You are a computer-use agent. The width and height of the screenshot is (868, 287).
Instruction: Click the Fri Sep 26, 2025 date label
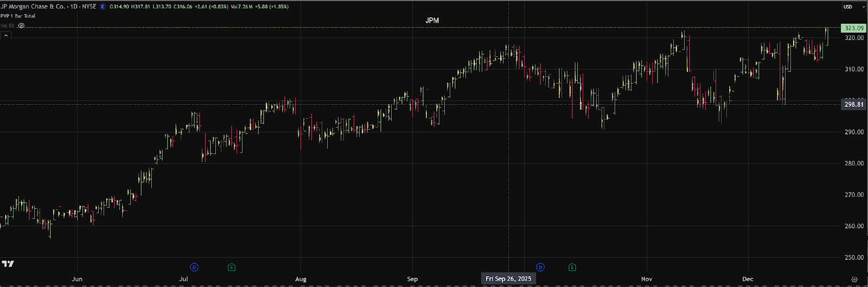click(x=508, y=278)
